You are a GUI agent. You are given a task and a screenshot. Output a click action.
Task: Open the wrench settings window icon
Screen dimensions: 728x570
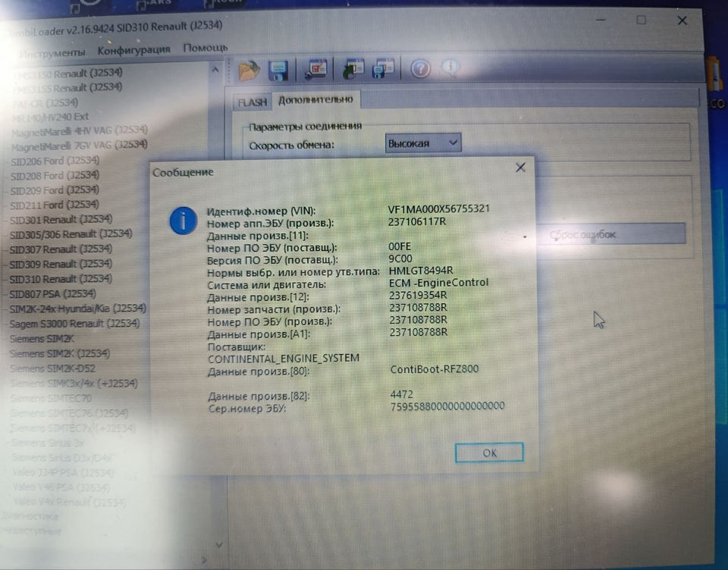coord(315,70)
